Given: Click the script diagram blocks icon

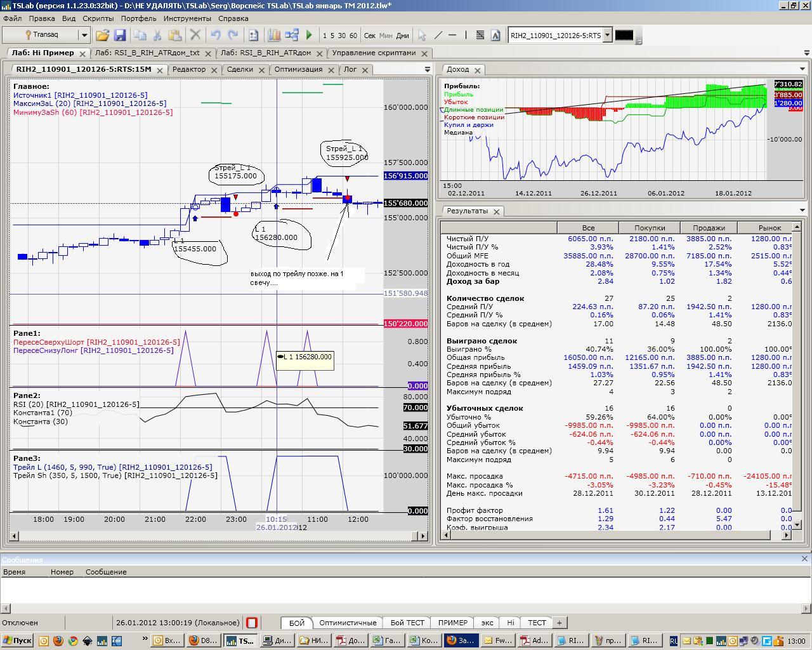Looking at the screenshot, I should click(292, 36).
